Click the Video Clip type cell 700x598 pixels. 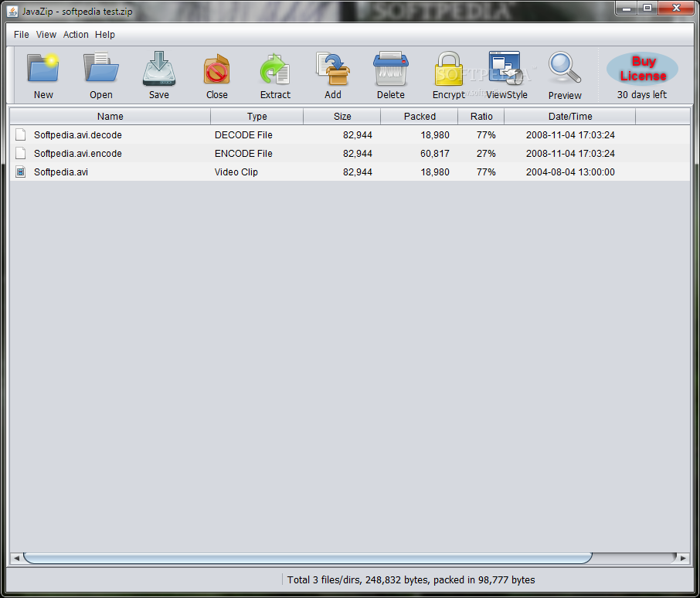click(x=236, y=172)
